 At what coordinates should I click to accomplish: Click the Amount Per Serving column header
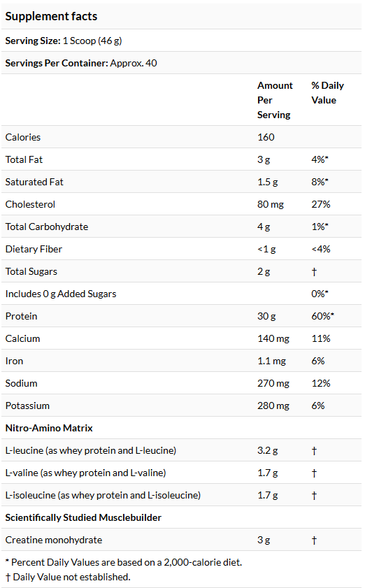(x=275, y=100)
